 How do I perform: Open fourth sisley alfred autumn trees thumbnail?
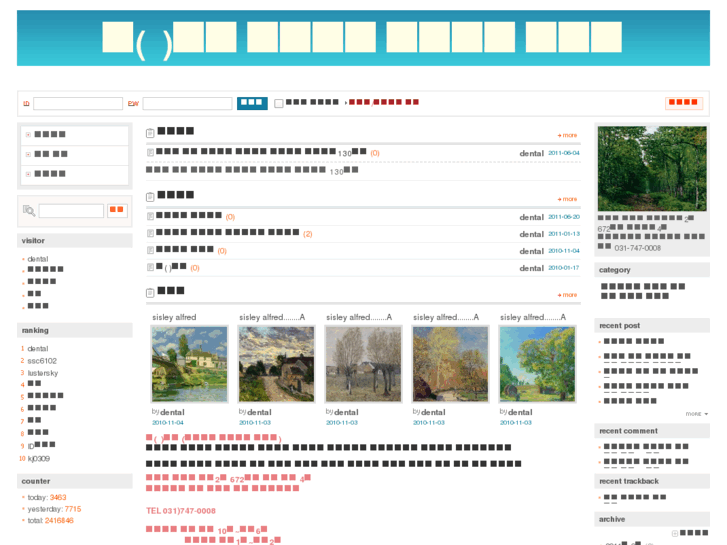[x=450, y=364]
